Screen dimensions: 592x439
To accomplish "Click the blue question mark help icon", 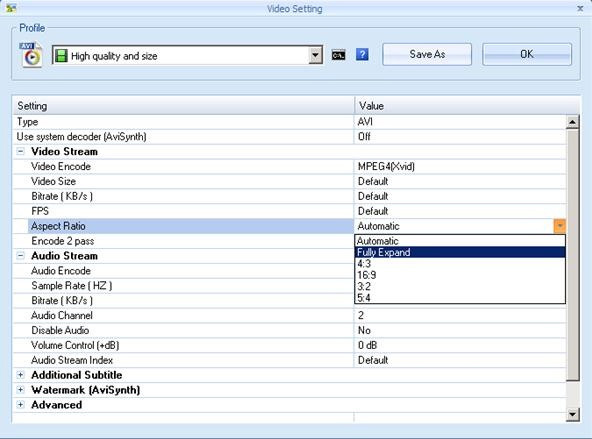I will click(362, 55).
